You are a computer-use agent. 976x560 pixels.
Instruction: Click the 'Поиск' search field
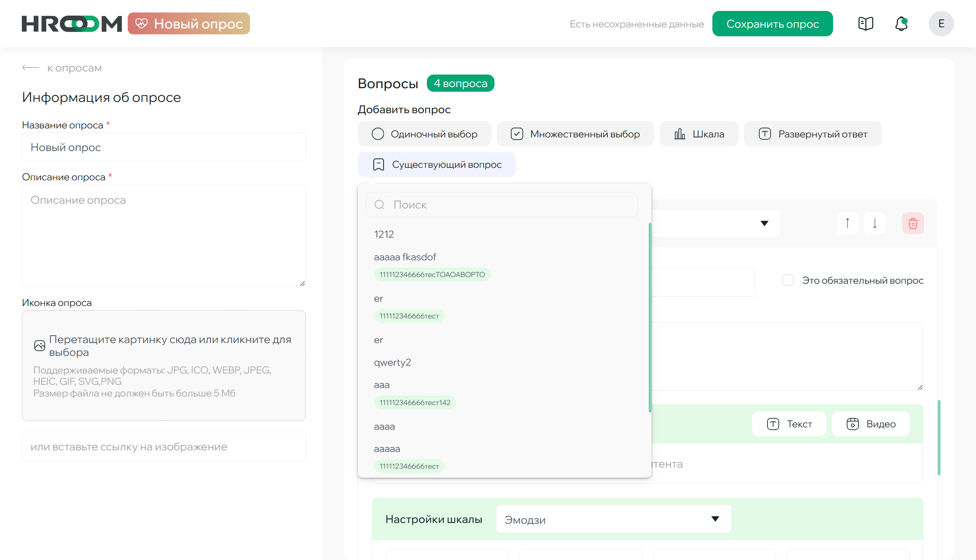pyautogui.click(x=501, y=205)
